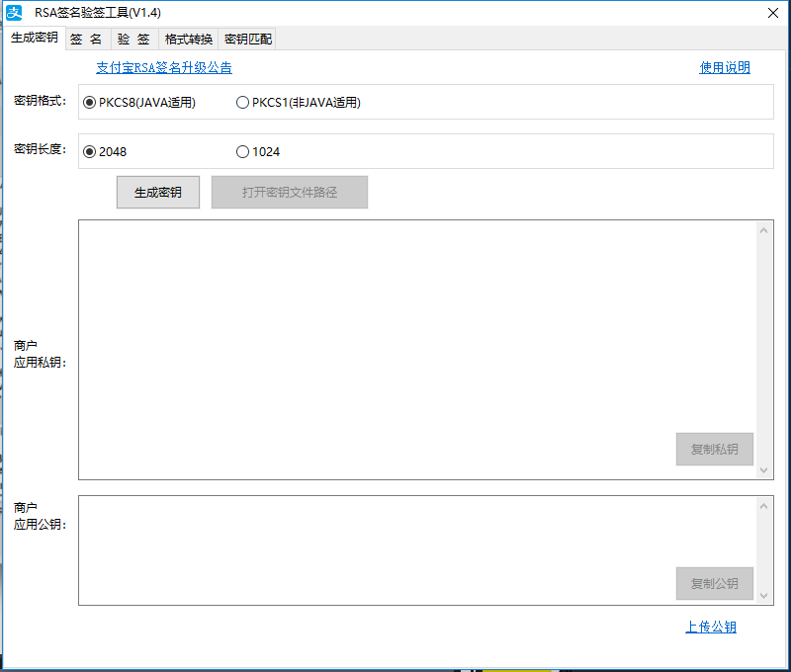Click the 生成密钥 button
Screen dimensions: 791x672
pos(158,193)
